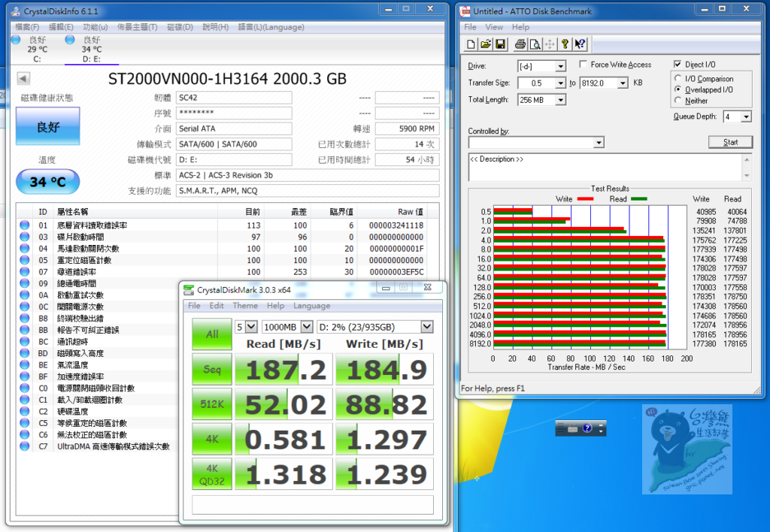Click the status circle for attribute 09
This screenshot has width=770, height=532.
click(x=25, y=283)
